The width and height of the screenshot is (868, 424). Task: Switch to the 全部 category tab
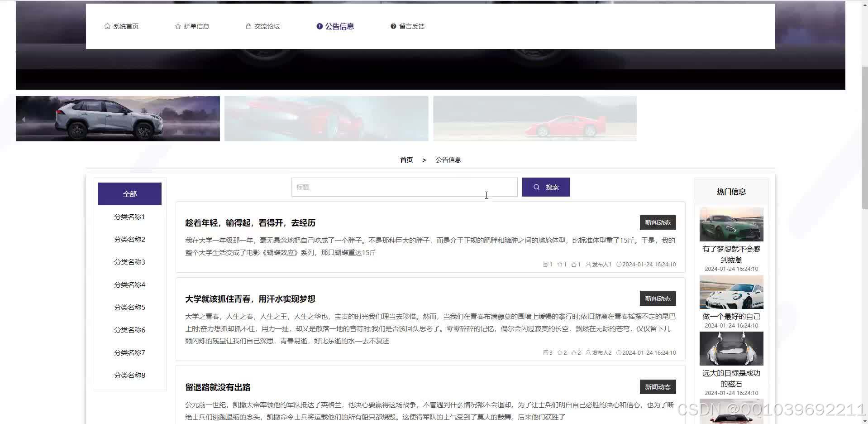[x=129, y=193]
